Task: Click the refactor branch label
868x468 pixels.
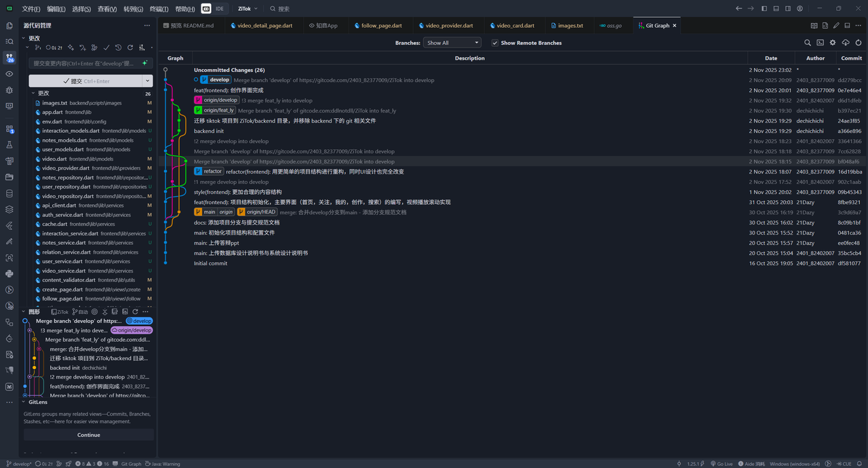Action: coord(209,172)
